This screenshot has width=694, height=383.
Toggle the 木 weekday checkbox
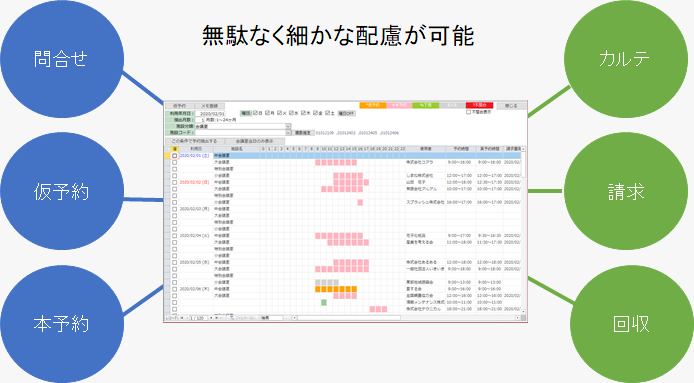(304, 113)
